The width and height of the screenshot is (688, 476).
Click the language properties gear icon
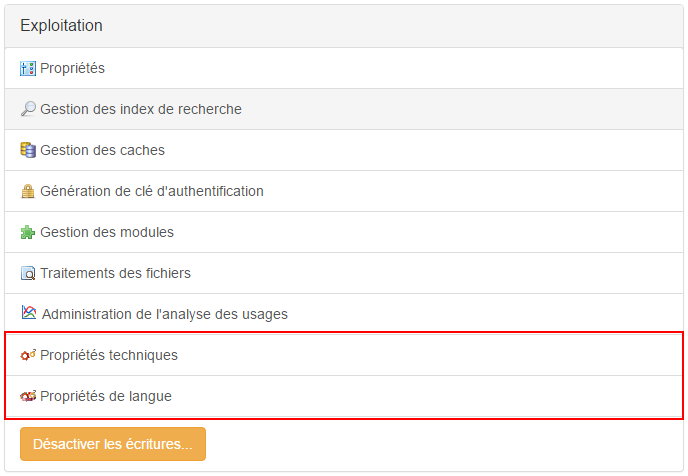(28, 396)
